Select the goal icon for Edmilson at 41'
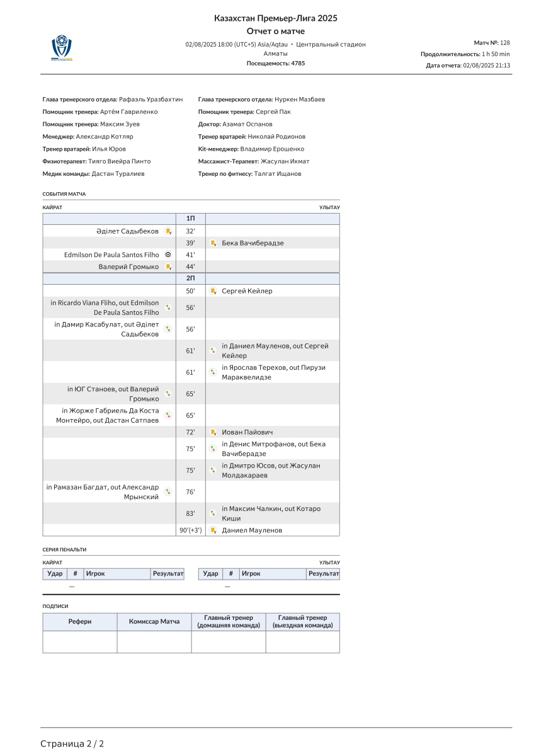The height and width of the screenshot is (756, 534). [x=168, y=255]
